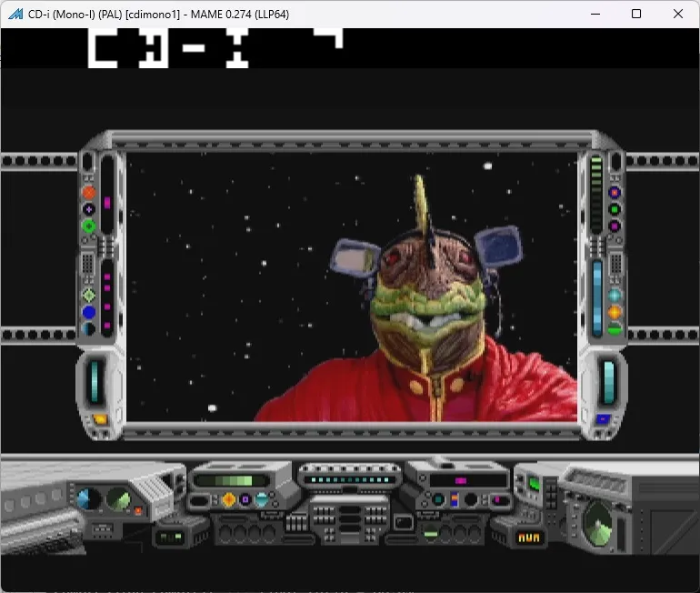Click the green bar display on the console
The image size is (700, 593).
coord(231,480)
